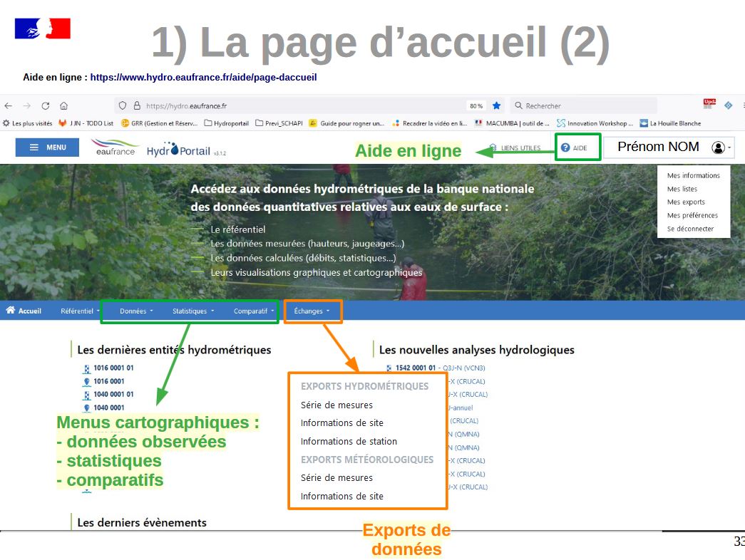Screen dimensions: 745x560
Task: Open the MACUMBA | outil de ... bookmark
Action: coord(512,123)
